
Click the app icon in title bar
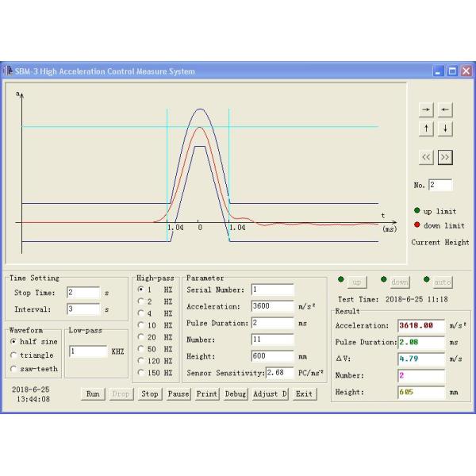(x=8, y=71)
